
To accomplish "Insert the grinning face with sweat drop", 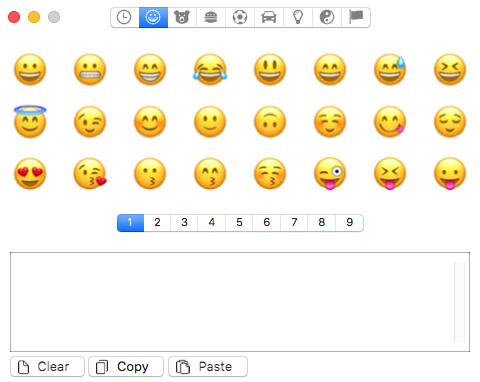I will [390, 70].
